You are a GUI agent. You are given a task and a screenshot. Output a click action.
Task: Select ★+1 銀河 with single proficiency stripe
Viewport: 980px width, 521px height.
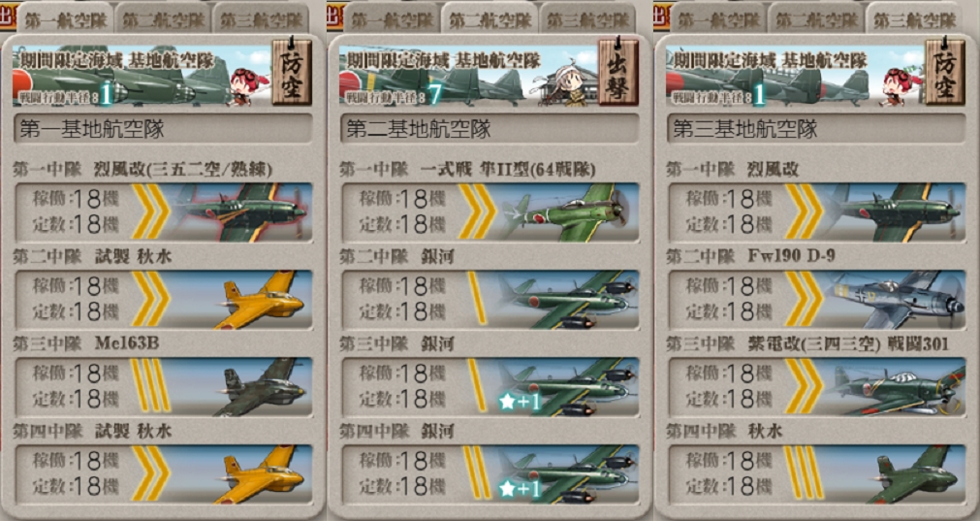(x=490, y=386)
